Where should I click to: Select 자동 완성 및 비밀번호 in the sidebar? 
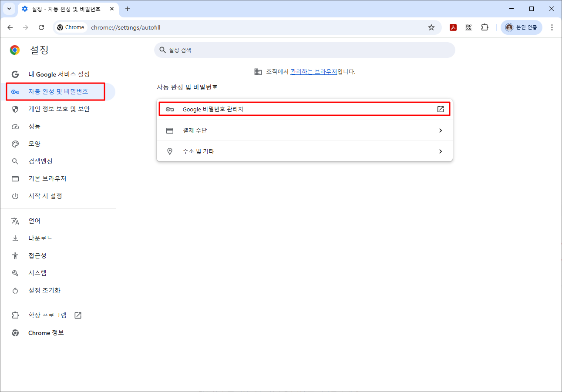click(57, 92)
